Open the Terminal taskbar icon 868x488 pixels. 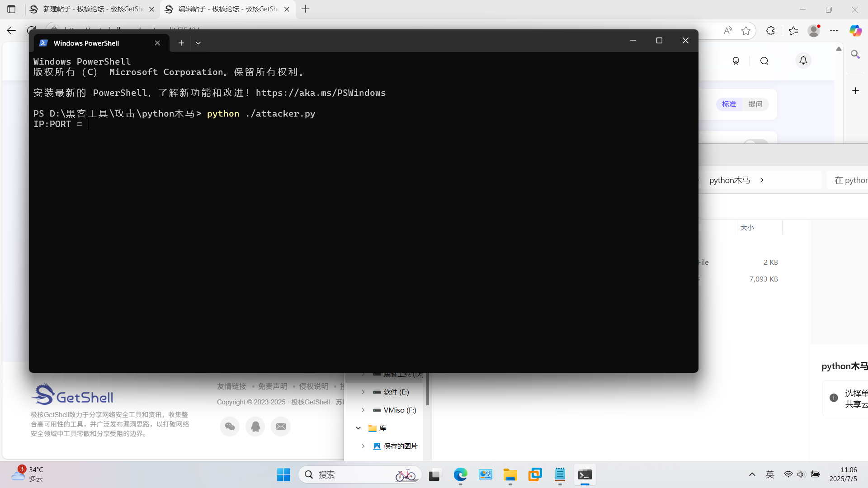(585, 475)
